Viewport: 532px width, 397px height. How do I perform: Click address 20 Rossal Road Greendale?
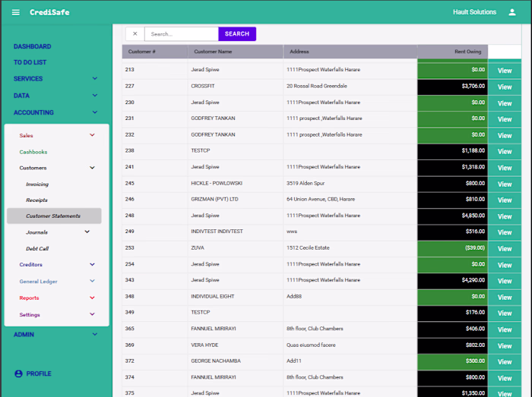coord(317,86)
